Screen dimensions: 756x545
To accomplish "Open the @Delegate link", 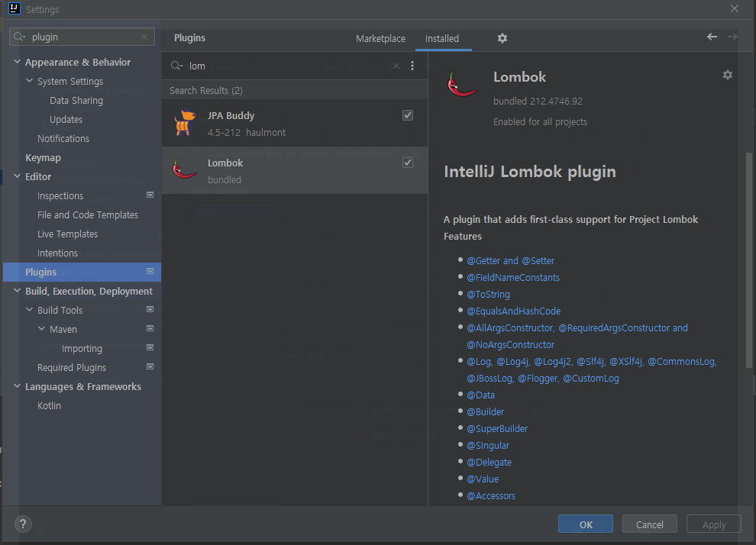I will (x=489, y=462).
